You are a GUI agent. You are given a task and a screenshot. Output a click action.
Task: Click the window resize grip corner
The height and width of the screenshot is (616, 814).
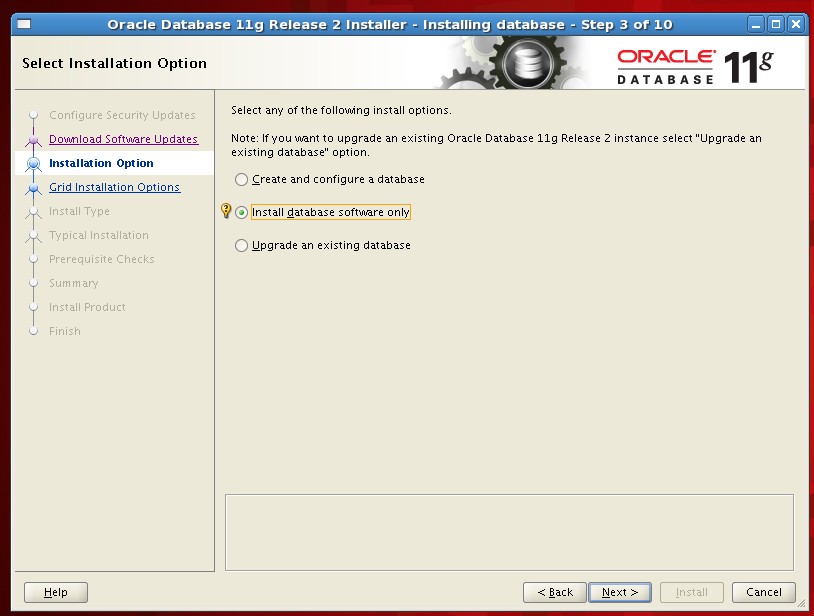click(x=801, y=603)
